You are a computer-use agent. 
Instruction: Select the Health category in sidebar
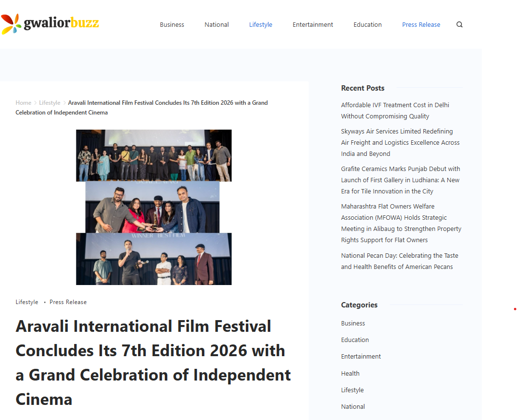[x=350, y=374]
